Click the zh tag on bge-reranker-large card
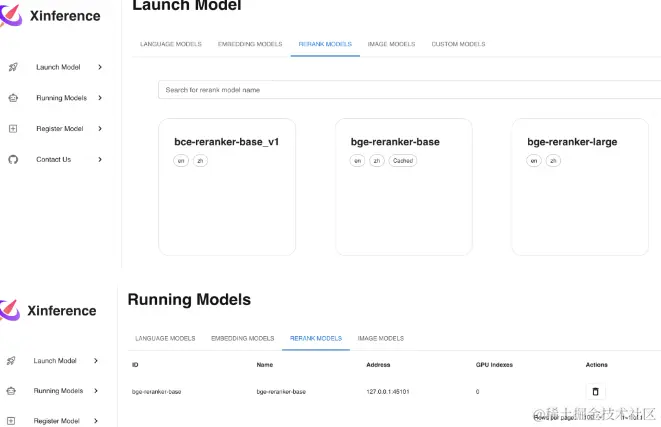661x427 pixels. click(553, 161)
